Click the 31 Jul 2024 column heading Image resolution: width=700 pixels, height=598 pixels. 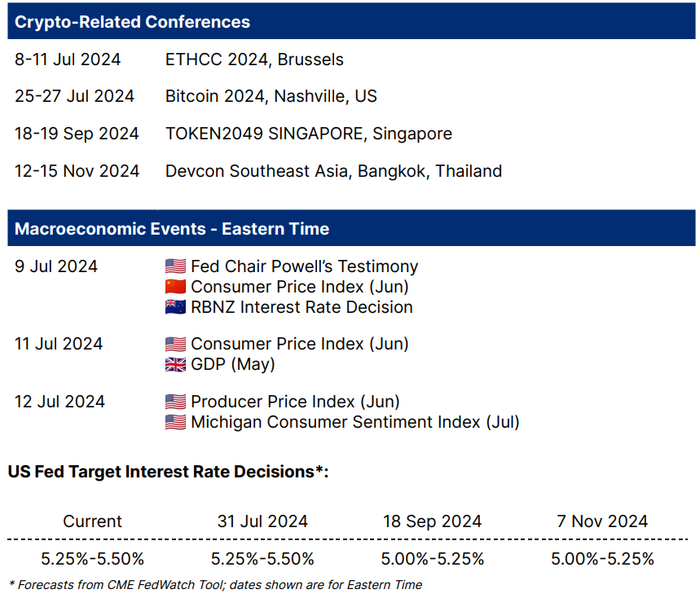[262, 521]
